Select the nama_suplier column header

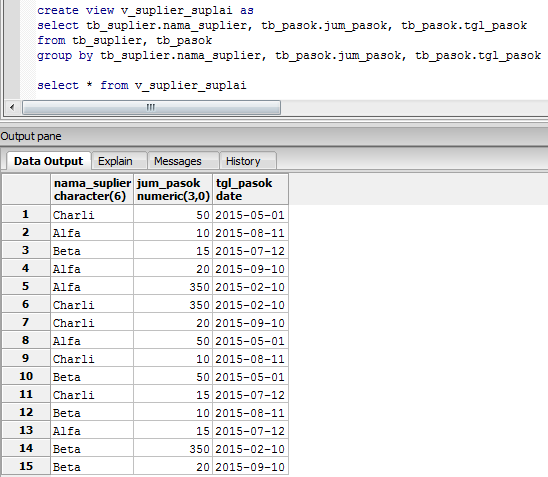point(92,189)
